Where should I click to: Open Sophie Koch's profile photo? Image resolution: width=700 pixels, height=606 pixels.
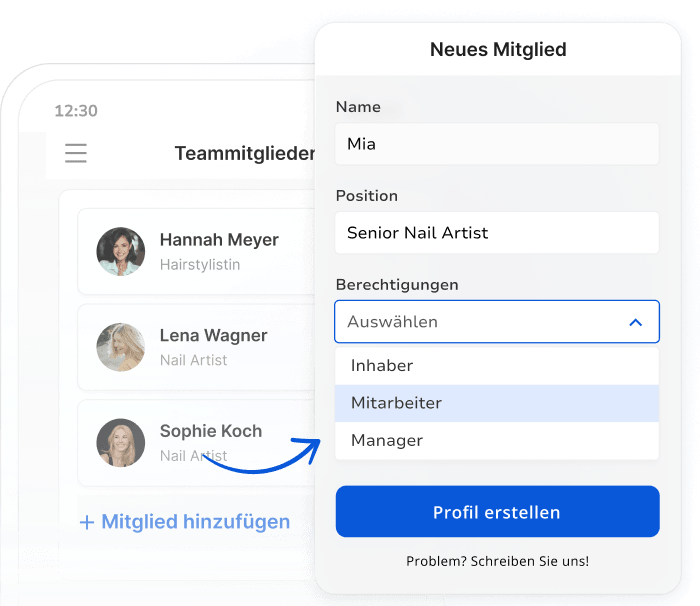point(121,443)
